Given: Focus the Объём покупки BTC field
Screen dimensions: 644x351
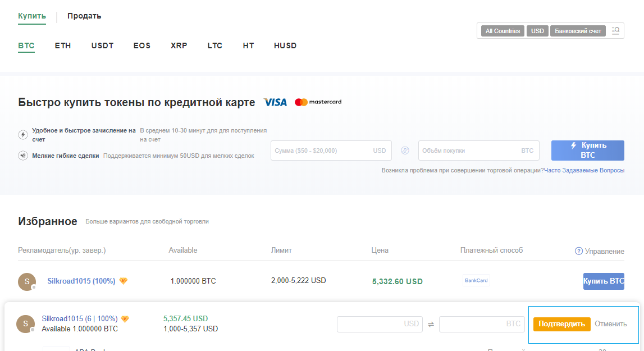Looking at the screenshot, I should click(x=478, y=151).
